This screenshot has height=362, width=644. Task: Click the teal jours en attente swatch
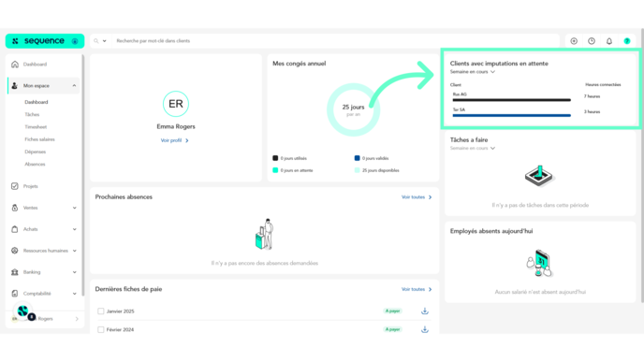tap(275, 170)
